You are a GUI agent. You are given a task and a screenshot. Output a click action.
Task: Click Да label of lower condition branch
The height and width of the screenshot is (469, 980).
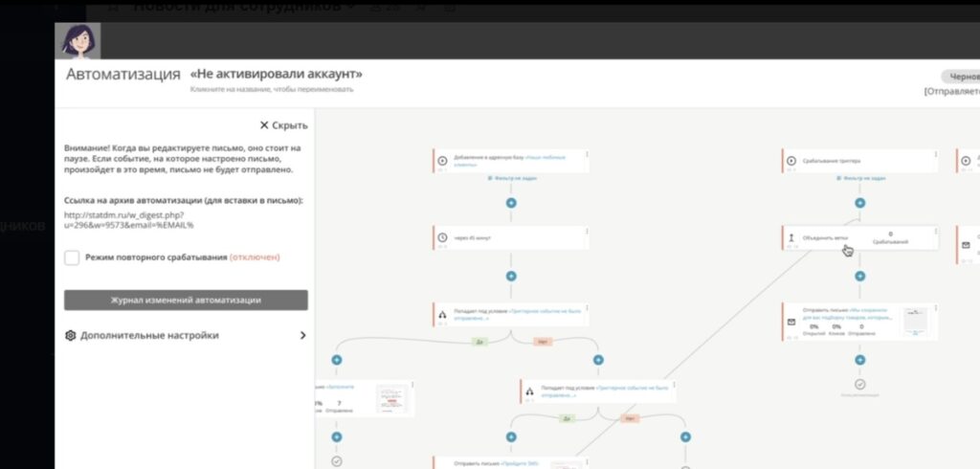567,418
